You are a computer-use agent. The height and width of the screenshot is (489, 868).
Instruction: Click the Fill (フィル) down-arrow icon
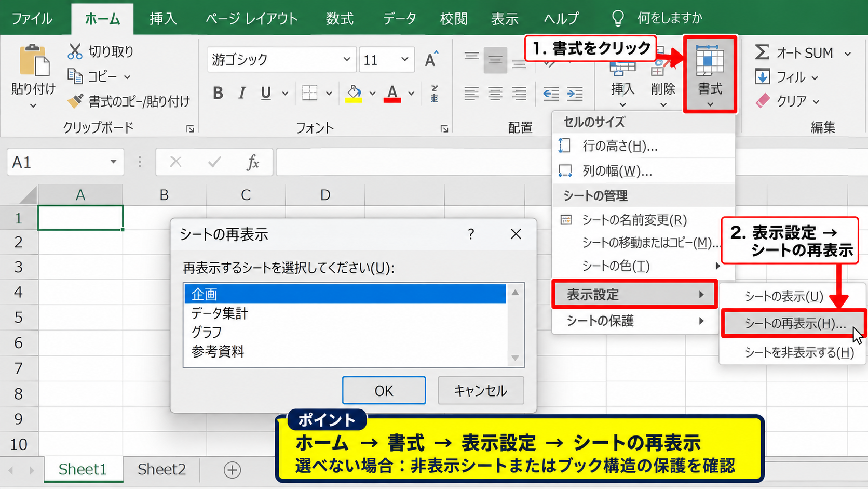pyautogui.click(x=762, y=77)
